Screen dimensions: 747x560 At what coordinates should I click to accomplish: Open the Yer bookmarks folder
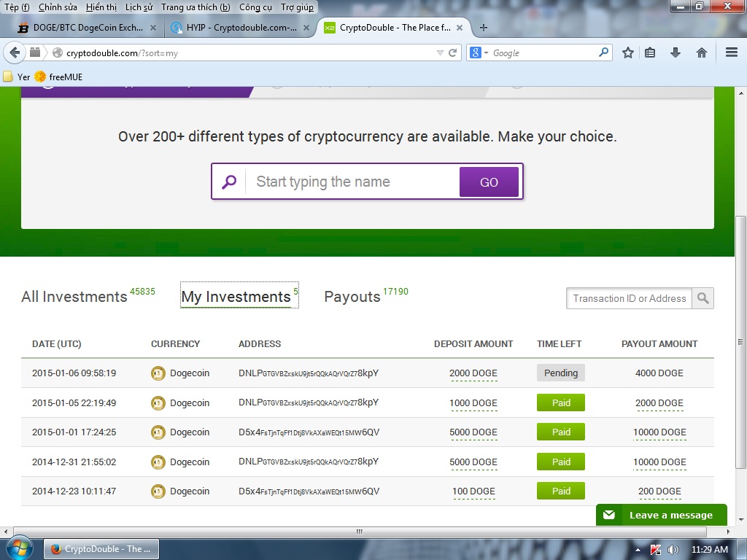(x=17, y=77)
